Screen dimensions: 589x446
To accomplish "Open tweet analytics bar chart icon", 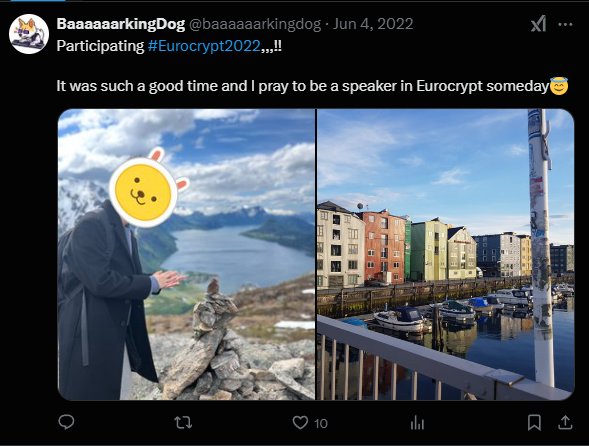I will coord(417,423).
